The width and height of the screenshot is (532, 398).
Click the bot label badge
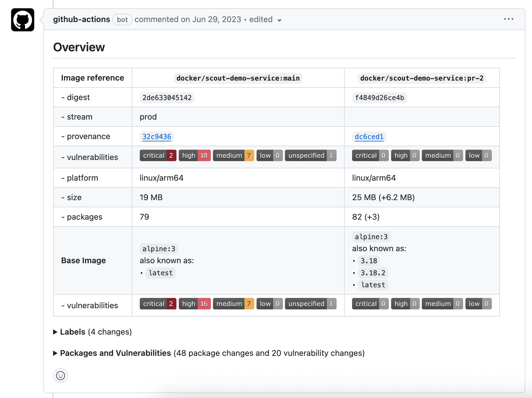[122, 19]
